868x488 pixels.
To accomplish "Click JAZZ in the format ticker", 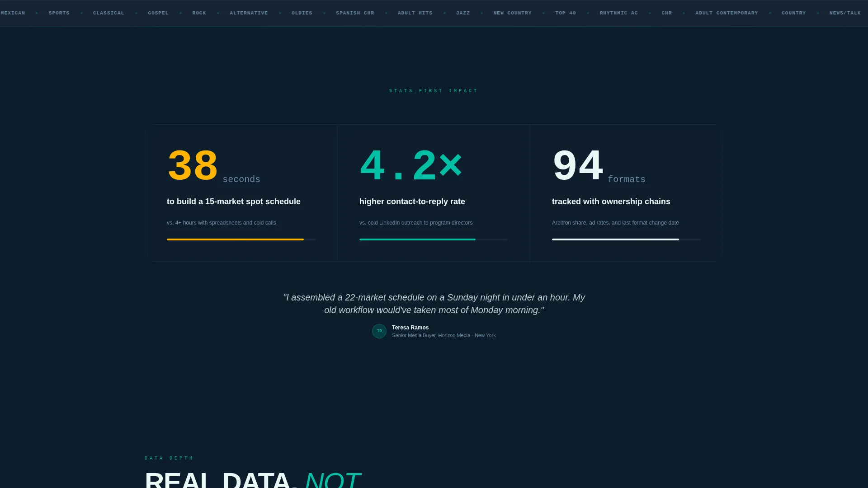I will [463, 13].
